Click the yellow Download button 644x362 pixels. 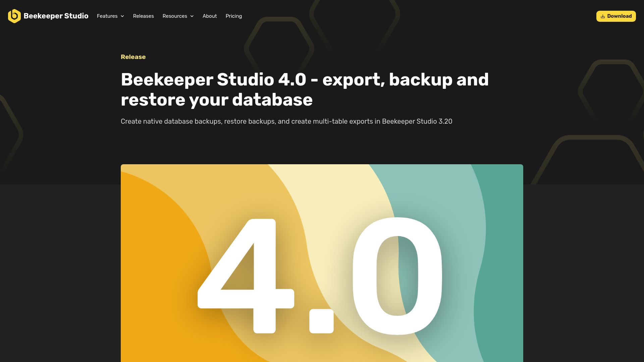click(x=616, y=16)
